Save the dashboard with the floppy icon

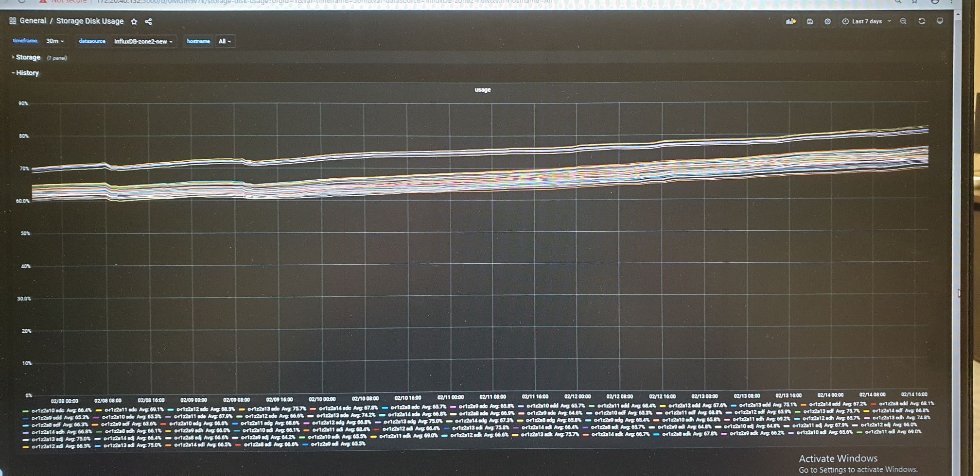[x=810, y=21]
